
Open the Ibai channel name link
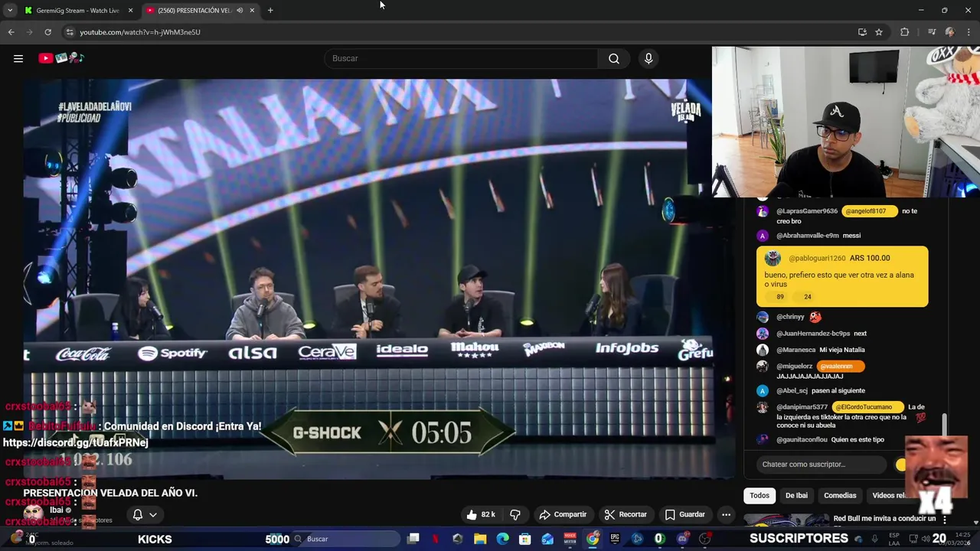(57, 510)
